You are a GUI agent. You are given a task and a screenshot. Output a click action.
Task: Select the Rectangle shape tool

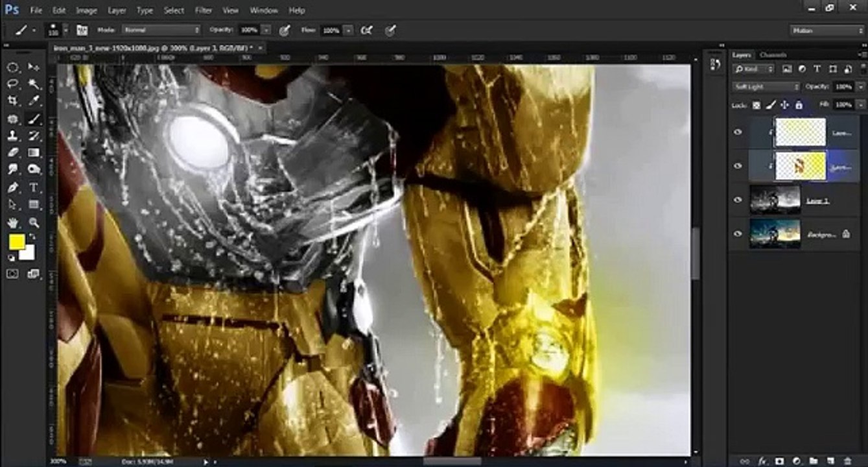34,204
